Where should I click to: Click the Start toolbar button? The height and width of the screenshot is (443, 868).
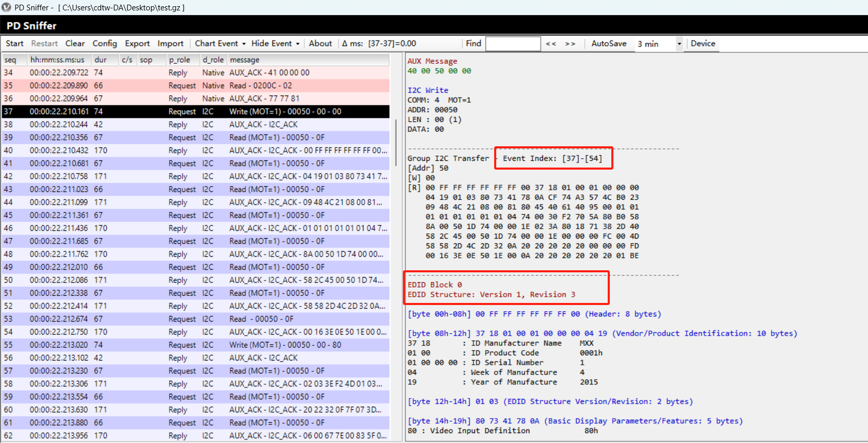(x=15, y=44)
